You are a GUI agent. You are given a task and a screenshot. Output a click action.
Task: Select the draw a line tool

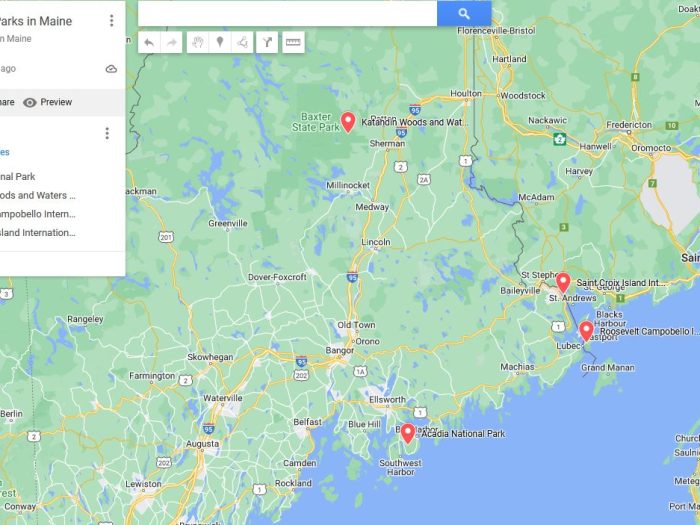coord(242,42)
